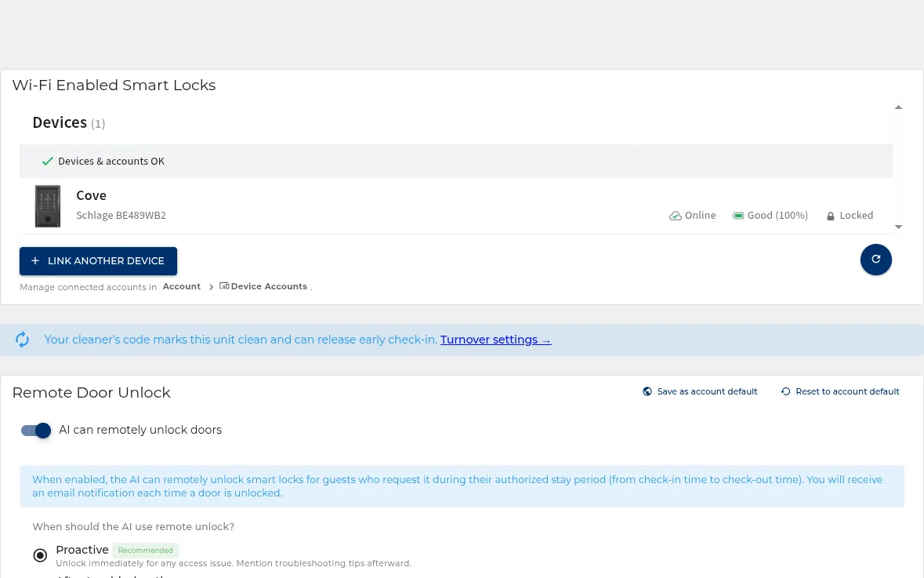Click the Device Accounts icon
The width and height of the screenshot is (924, 578).
(x=224, y=286)
